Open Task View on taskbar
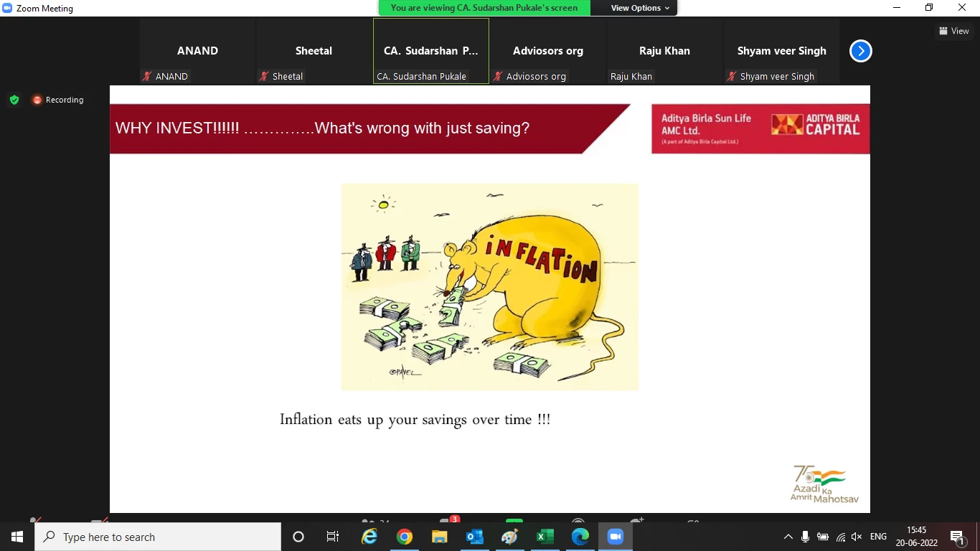 coord(333,537)
